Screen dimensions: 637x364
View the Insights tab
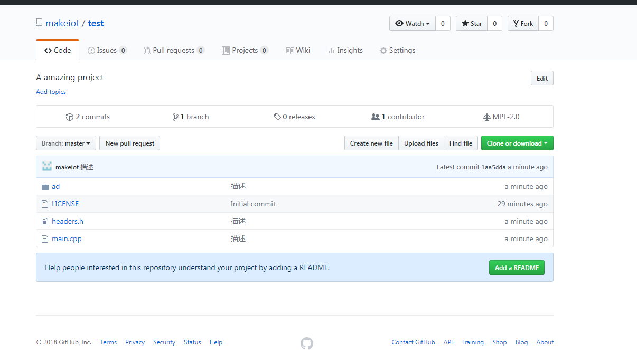pyautogui.click(x=344, y=51)
